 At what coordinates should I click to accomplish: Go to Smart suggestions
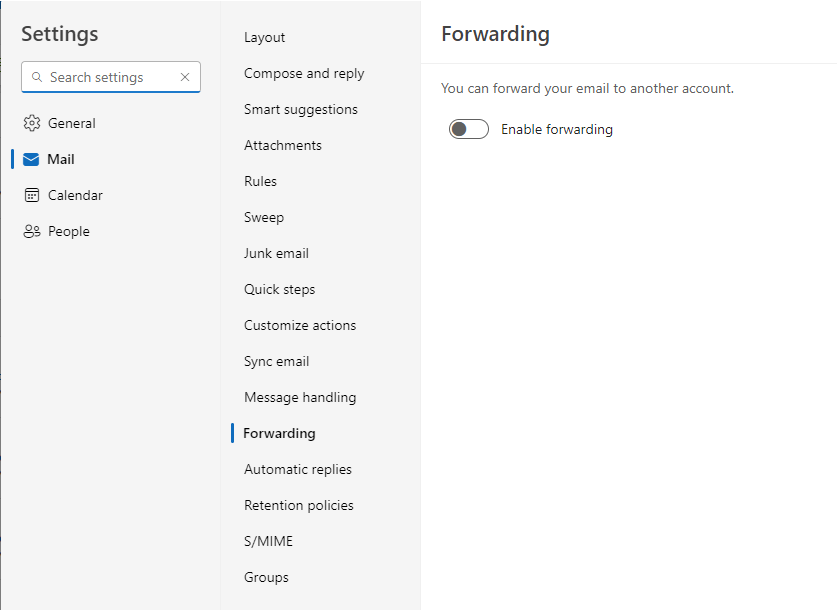point(301,109)
